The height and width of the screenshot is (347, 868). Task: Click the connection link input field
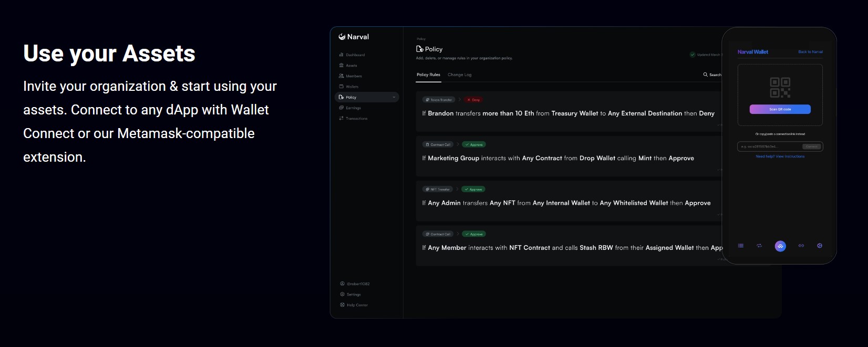[x=770, y=146]
